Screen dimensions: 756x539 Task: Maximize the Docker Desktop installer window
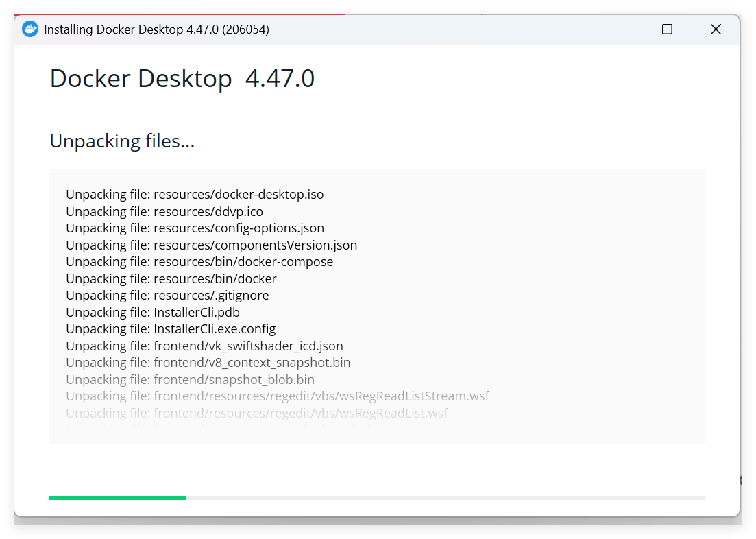(668, 29)
